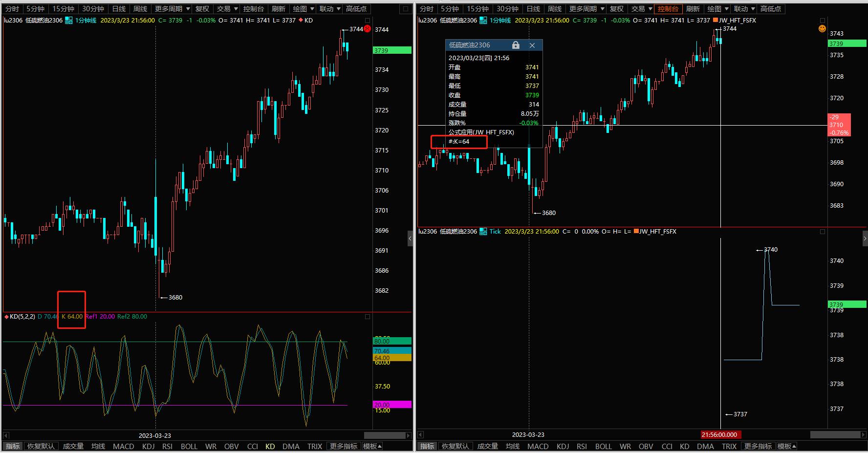This screenshot has width=868, height=453.
Task: Click 更多指标 in right indicator bar
Action: pos(758,446)
